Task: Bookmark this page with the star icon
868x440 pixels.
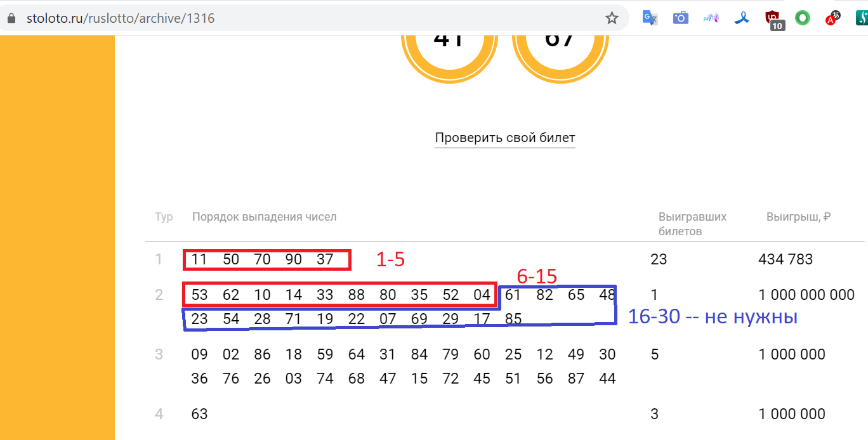Action: pyautogui.click(x=612, y=18)
